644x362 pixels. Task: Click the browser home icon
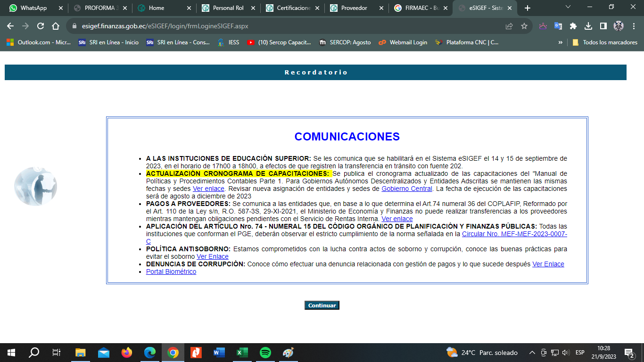point(56,26)
